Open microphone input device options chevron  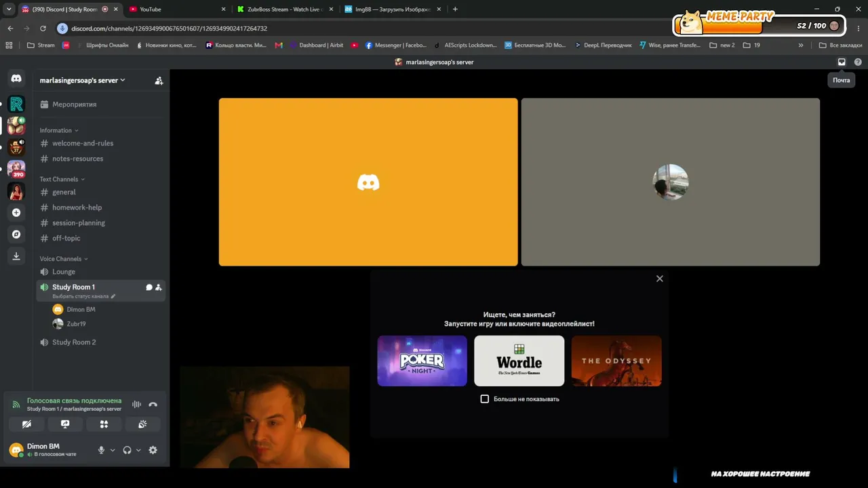pos(113,450)
